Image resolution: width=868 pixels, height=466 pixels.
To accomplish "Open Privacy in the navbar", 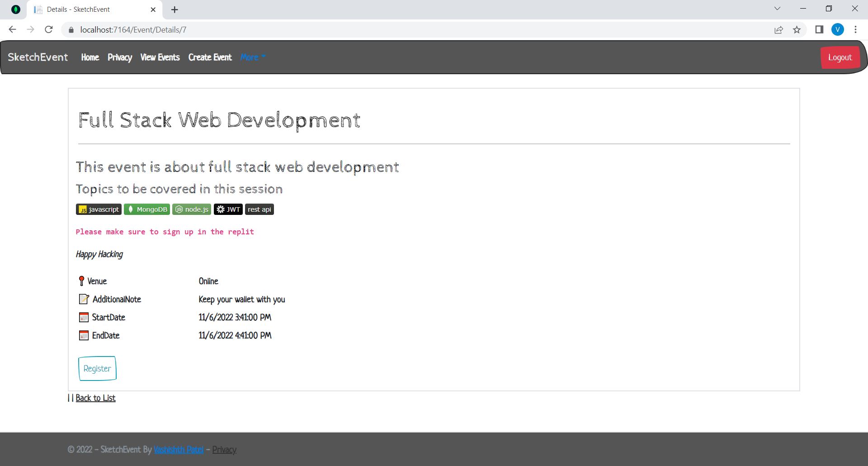I will [120, 57].
